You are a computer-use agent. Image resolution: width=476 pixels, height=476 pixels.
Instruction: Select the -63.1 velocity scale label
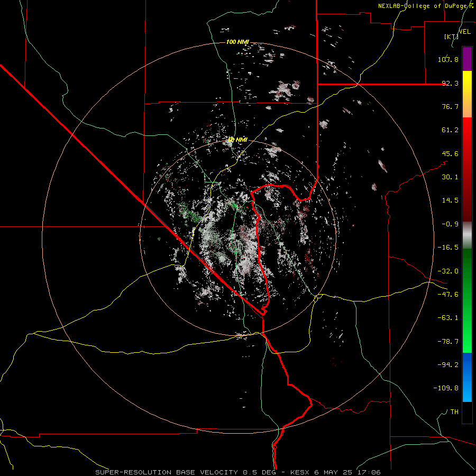pyautogui.click(x=448, y=318)
